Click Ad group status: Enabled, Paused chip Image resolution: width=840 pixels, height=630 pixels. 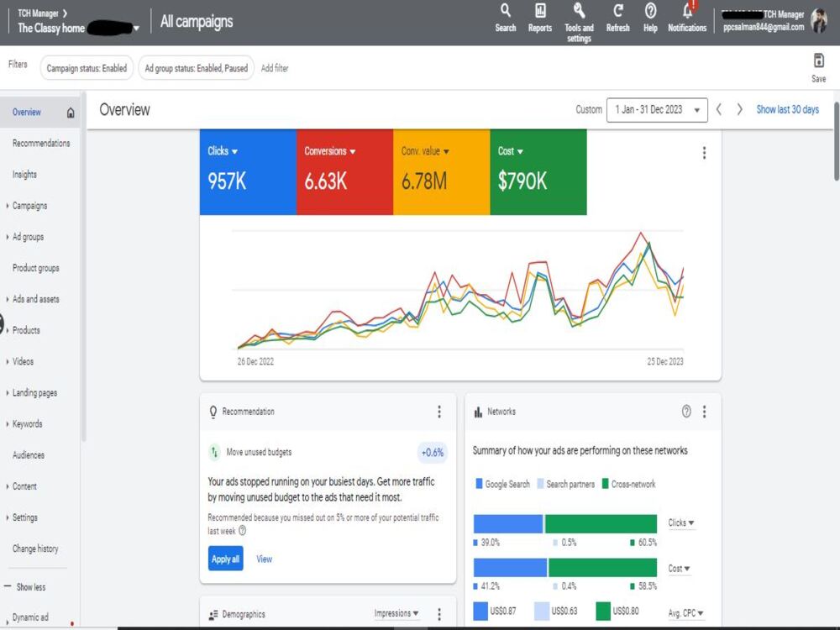coord(196,68)
